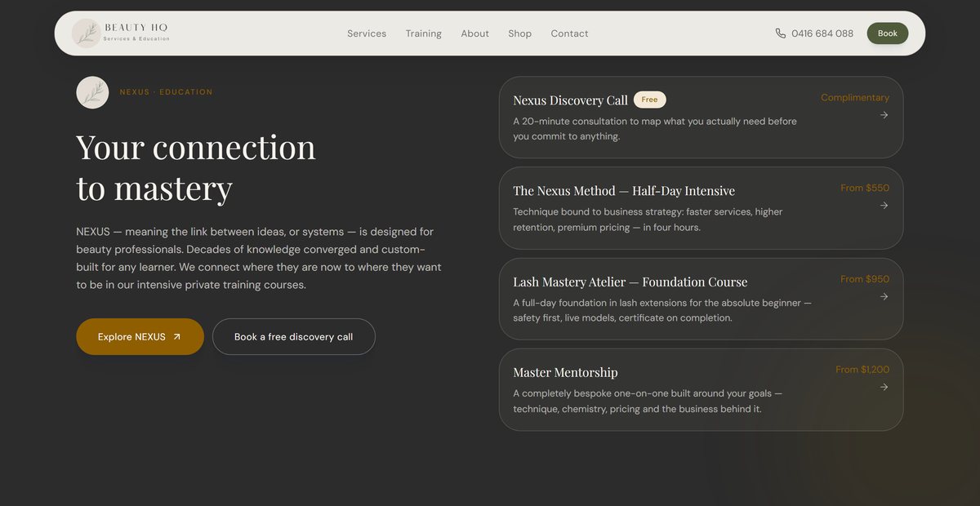980x506 pixels.
Task: Click the round leaf emblem above NEXUS · EDUCATION
Action: [x=92, y=92]
